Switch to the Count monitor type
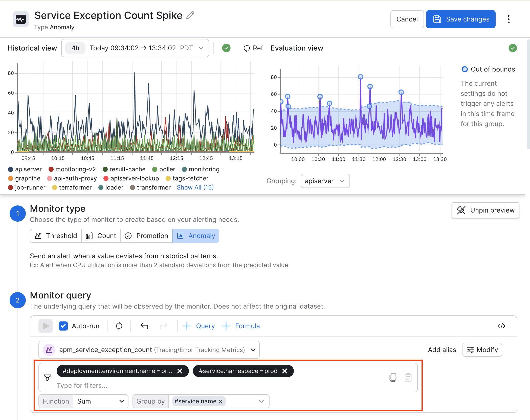This screenshot has height=420, width=530. (101, 236)
